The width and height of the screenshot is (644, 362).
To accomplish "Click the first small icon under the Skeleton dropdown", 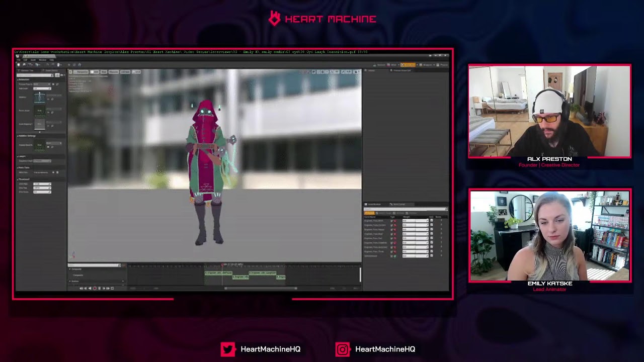I will pyautogui.click(x=48, y=99).
